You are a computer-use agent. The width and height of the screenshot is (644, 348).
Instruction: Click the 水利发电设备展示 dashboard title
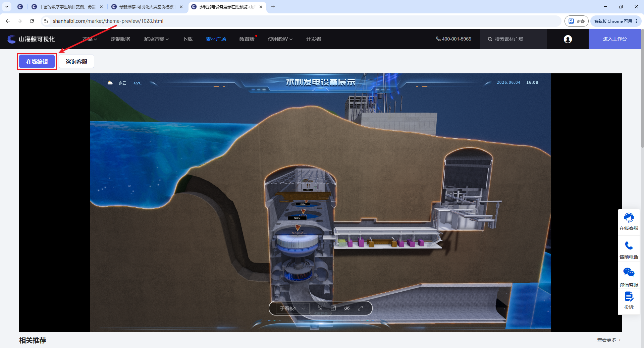(x=320, y=82)
